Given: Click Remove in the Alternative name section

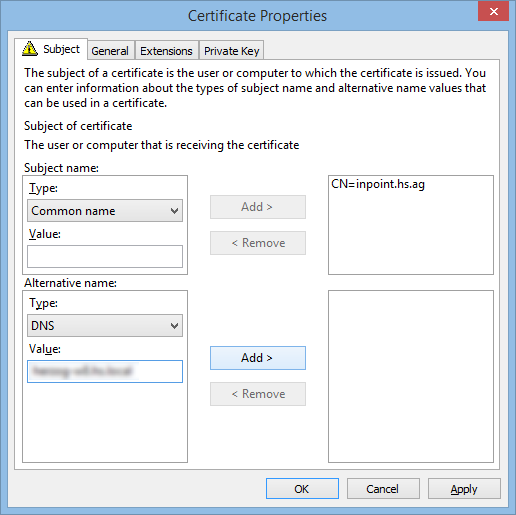Looking at the screenshot, I should coord(258,394).
